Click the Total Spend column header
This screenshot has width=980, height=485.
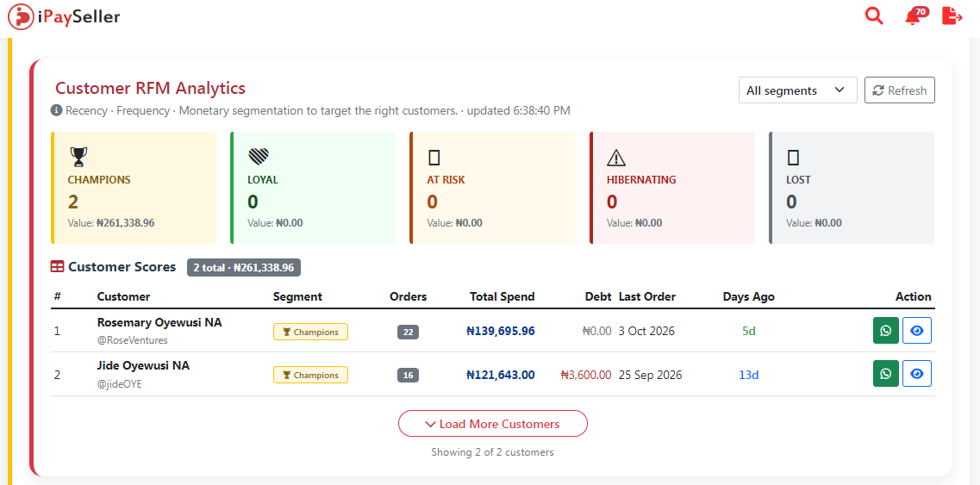(502, 297)
